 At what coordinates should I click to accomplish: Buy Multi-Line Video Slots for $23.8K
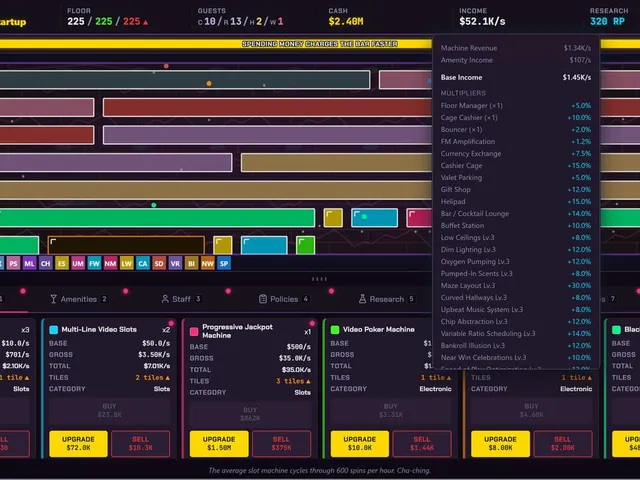coord(109,411)
